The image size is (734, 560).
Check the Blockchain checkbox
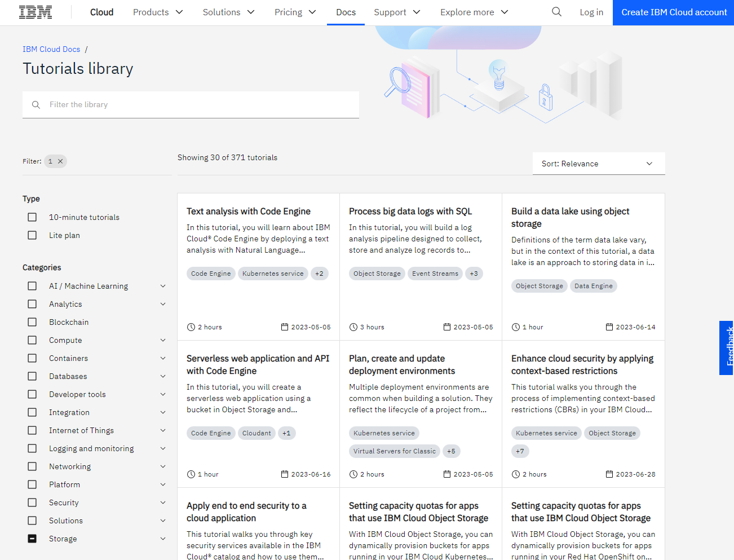[x=32, y=322]
